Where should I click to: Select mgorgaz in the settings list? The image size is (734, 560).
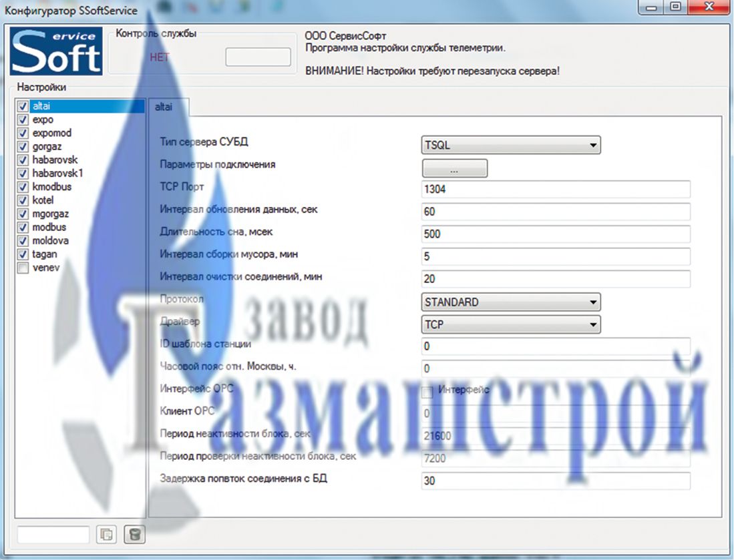point(51,214)
